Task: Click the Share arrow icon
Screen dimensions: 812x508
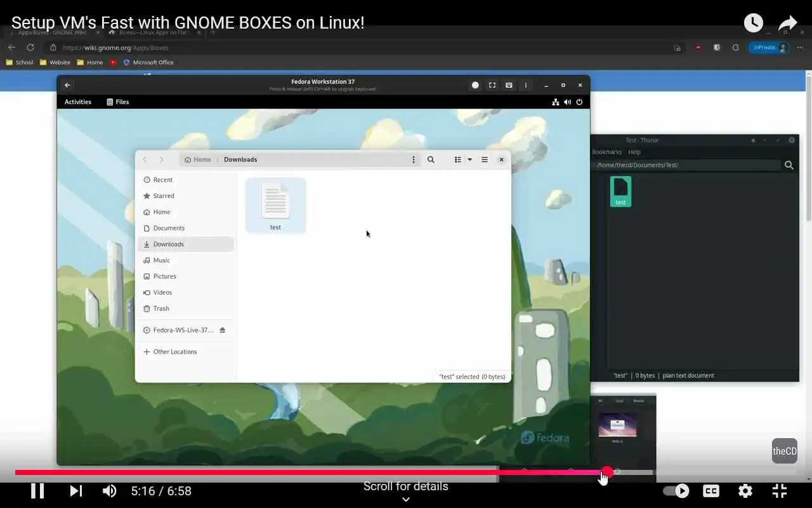Action: (x=787, y=23)
